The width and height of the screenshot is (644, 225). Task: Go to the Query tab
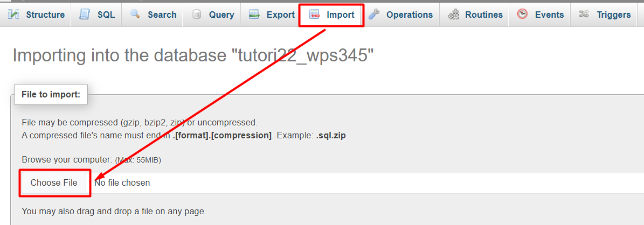click(212, 15)
